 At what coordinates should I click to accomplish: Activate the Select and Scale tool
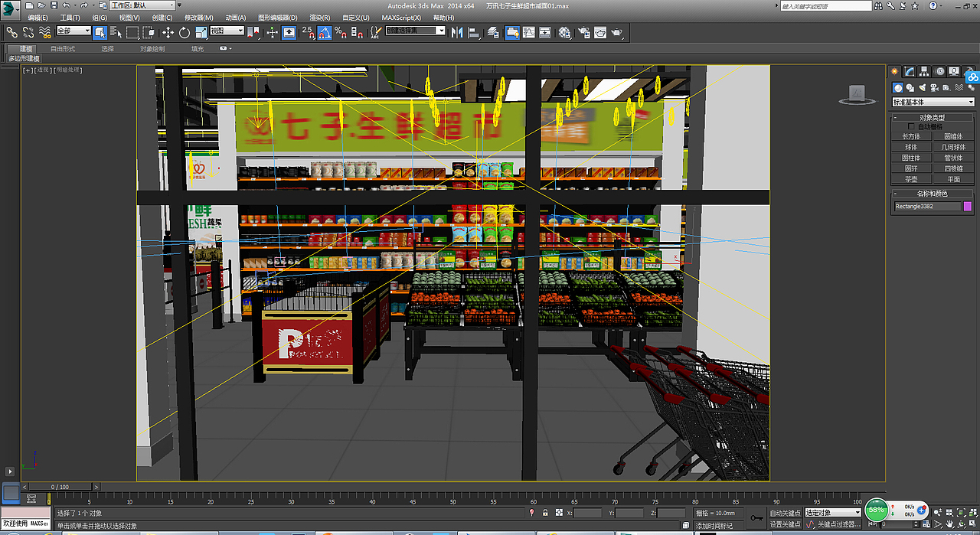[201, 32]
